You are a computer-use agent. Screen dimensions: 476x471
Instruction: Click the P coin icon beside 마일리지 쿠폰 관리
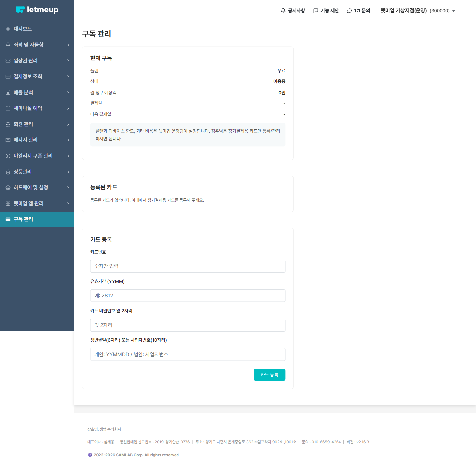coord(8,156)
